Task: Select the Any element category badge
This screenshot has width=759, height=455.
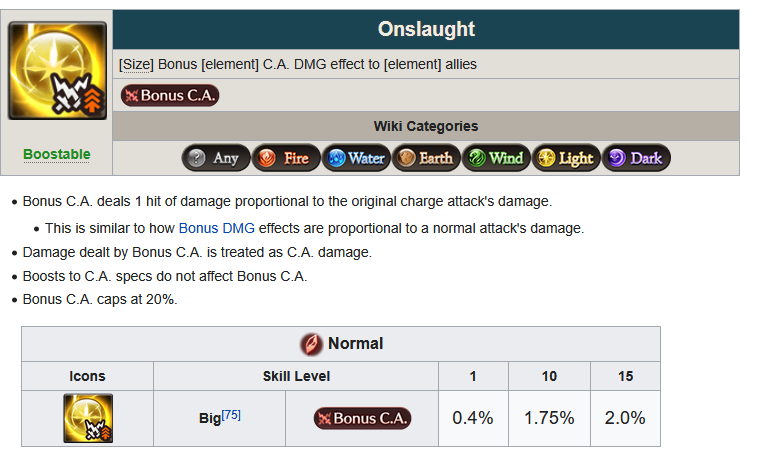Action: (216, 158)
